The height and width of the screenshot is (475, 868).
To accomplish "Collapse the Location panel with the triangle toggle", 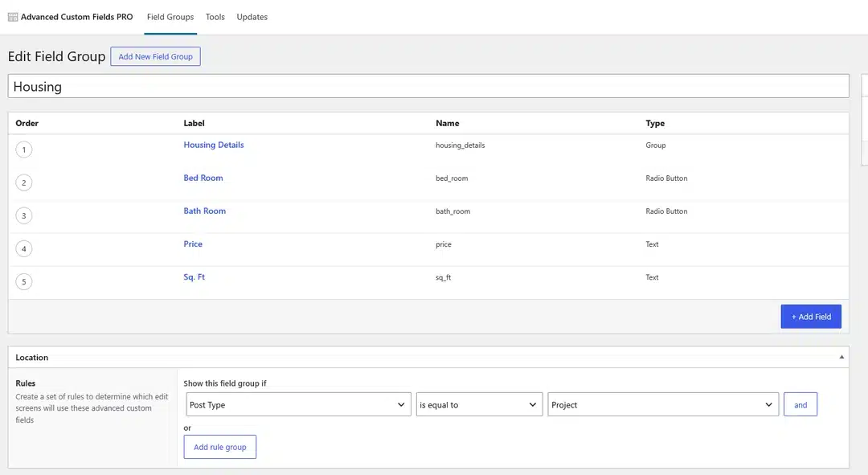I will (x=841, y=357).
